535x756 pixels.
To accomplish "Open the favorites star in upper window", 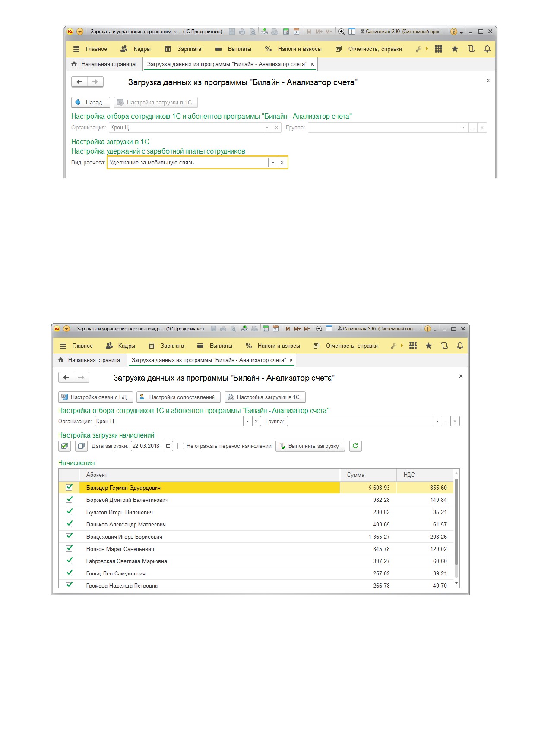I will [x=455, y=49].
